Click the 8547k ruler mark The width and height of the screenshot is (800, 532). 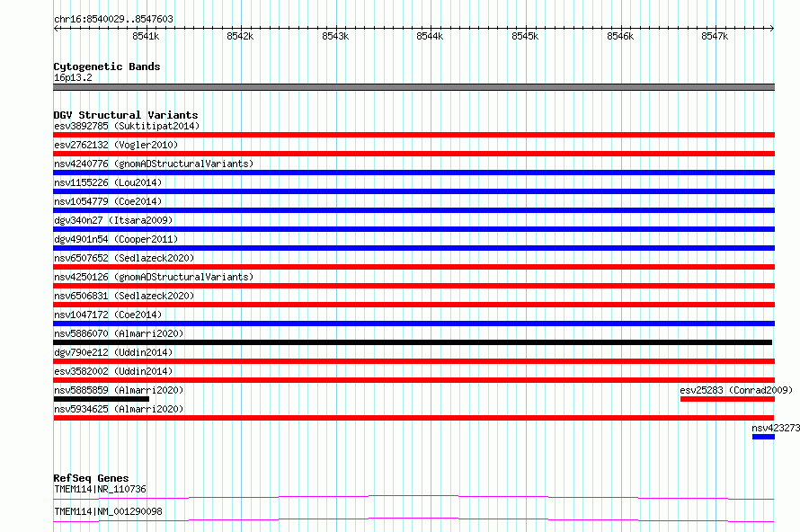[715, 36]
